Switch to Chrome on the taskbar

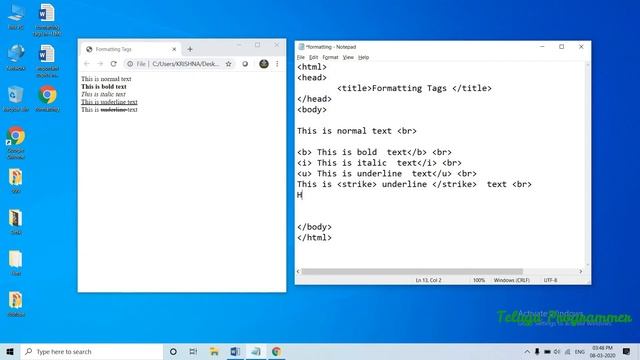[276, 351]
